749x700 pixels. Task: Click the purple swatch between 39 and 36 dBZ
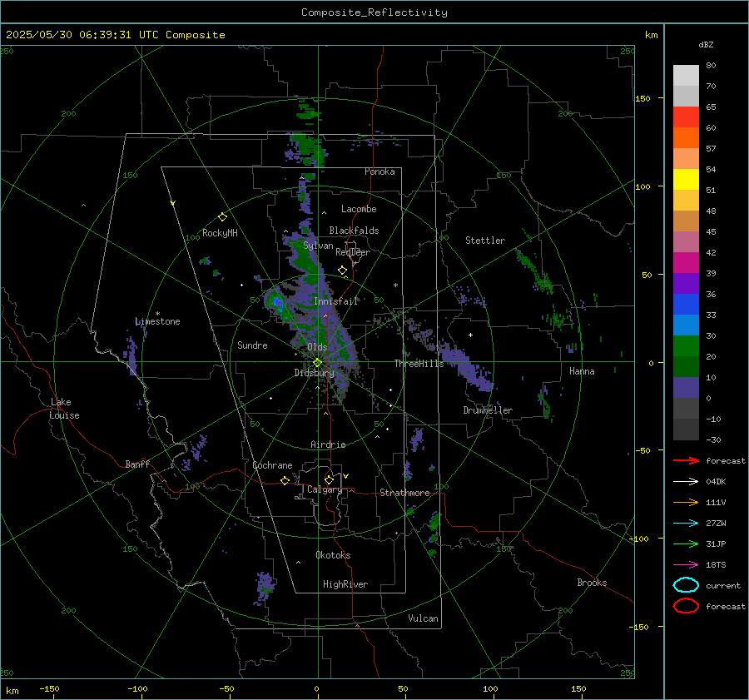pyautogui.click(x=686, y=284)
